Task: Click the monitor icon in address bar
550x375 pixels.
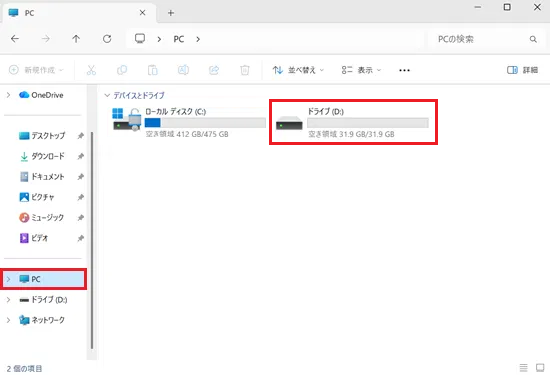Action: tap(140, 39)
